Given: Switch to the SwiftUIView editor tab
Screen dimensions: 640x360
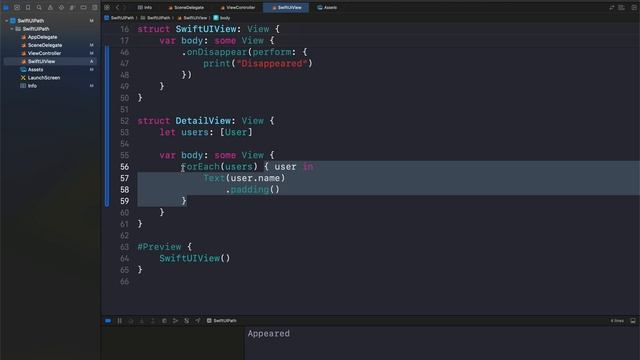Looking at the screenshot, I should [286, 7].
